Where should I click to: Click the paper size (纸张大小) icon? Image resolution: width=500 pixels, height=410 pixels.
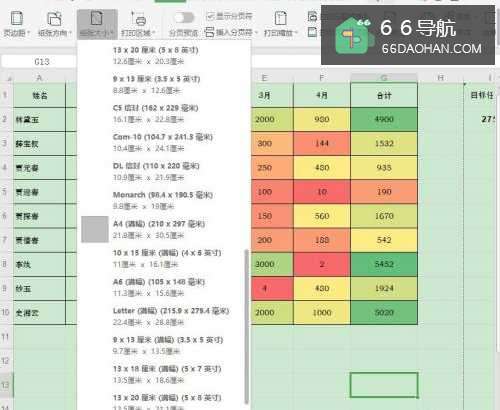click(97, 18)
